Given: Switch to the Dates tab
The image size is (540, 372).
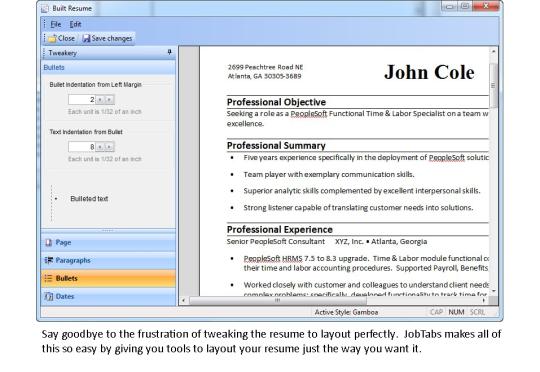Looking at the screenshot, I should tap(108, 296).
